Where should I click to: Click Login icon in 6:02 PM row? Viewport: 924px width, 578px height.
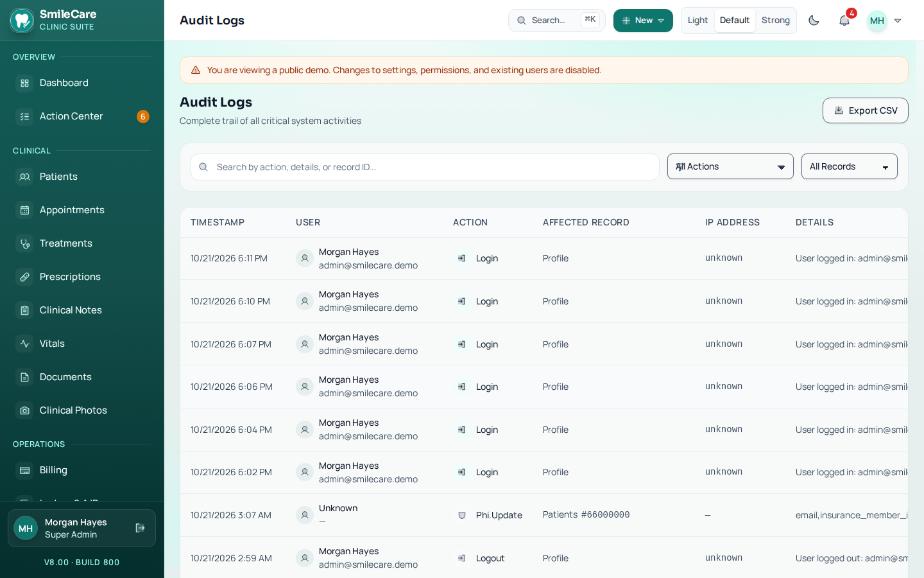(x=461, y=472)
